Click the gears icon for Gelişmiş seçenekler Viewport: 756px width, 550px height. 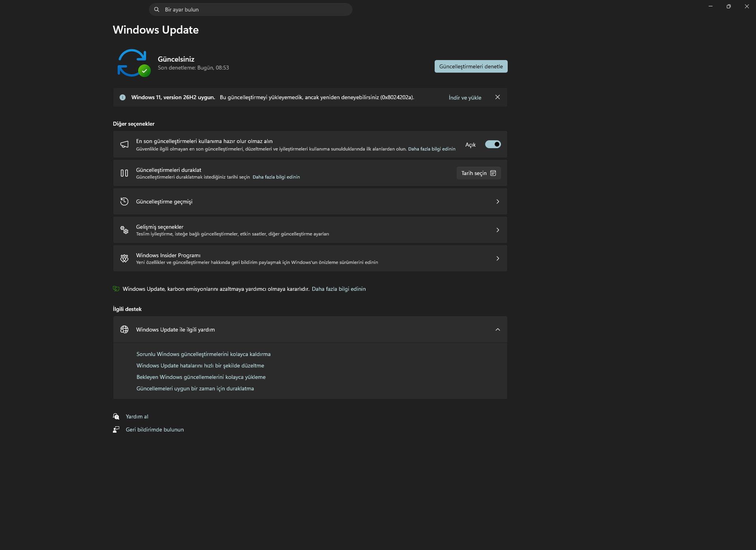pyautogui.click(x=124, y=230)
